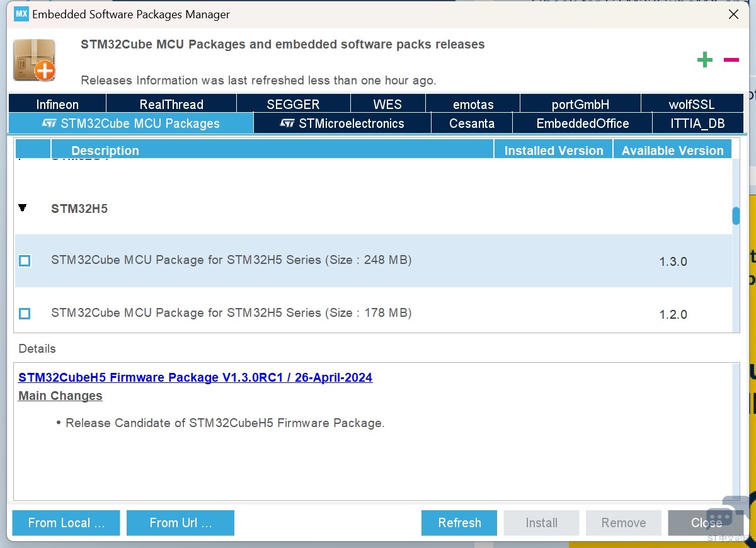Click the Close button at bottom right

click(x=706, y=523)
